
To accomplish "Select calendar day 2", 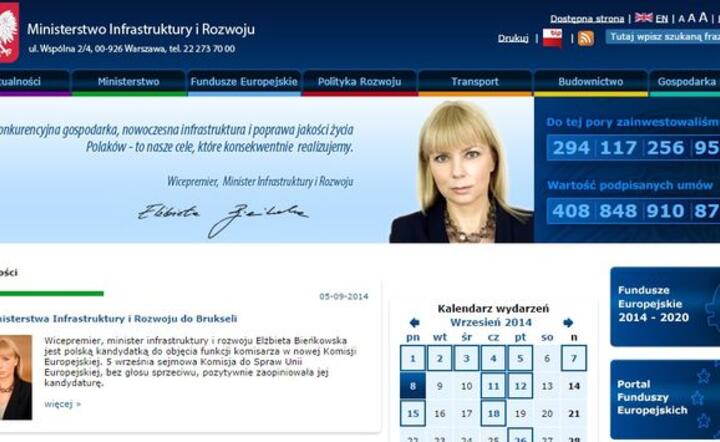I will pyautogui.click(x=439, y=358).
